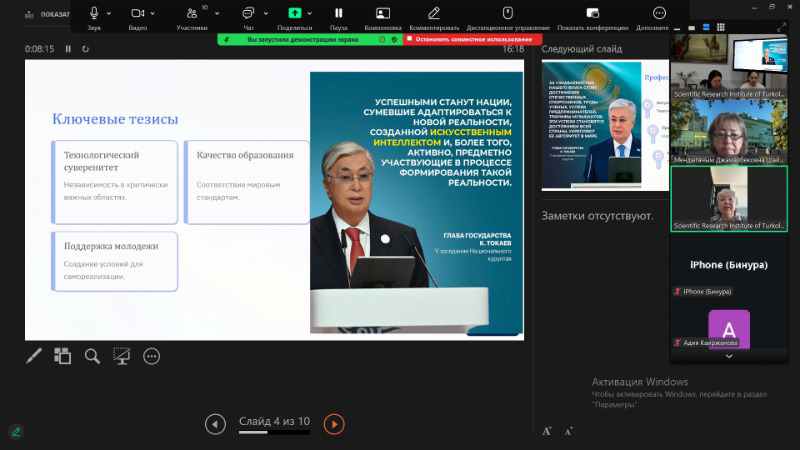Viewport: 800px width, 450px height.
Task: Black out the slide show screen
Action: [122, 356]
